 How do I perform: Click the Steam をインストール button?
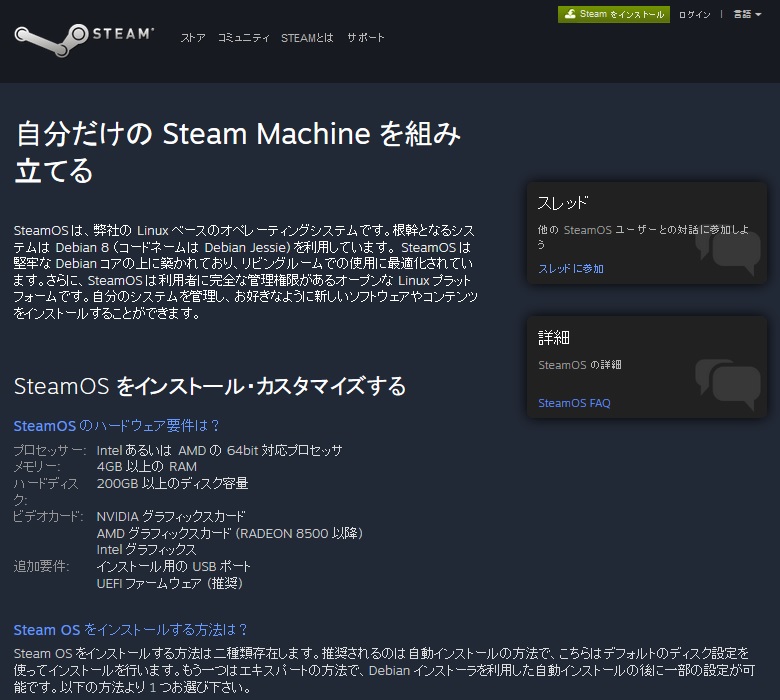(x=614, y=14)
